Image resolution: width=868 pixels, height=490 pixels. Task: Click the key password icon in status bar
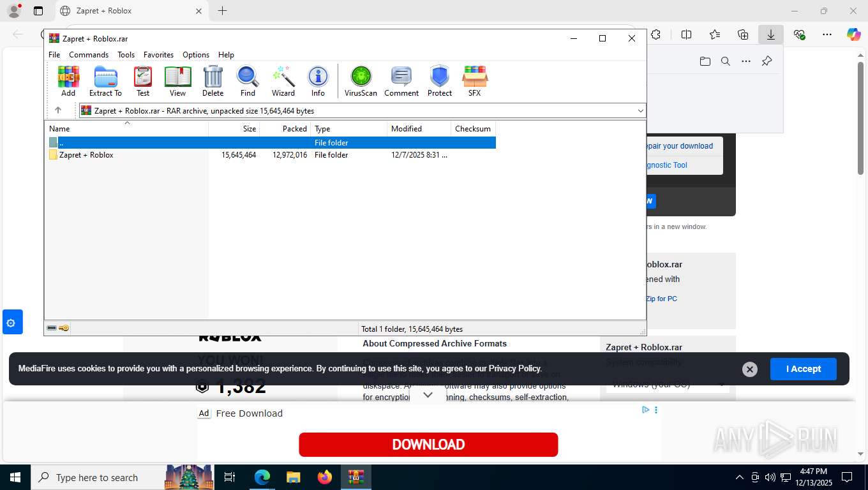pyautogui.click(x=64, y=328)
